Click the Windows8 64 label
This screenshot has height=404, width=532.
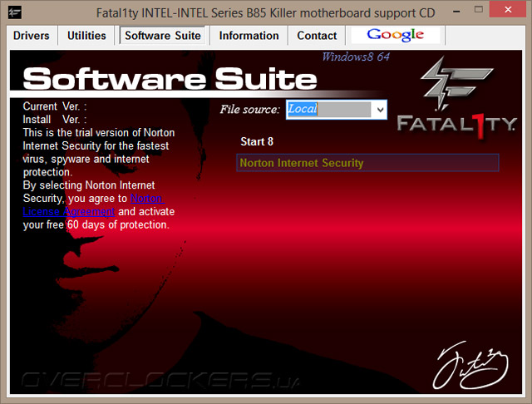pos(356,57)
